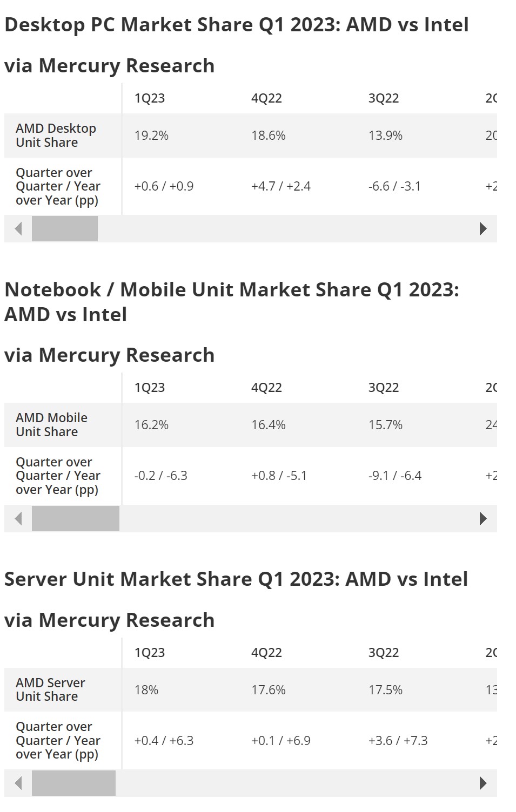Click Server Unit Market Share heading
The image size is (516, 812).
(x=236, y=579)
